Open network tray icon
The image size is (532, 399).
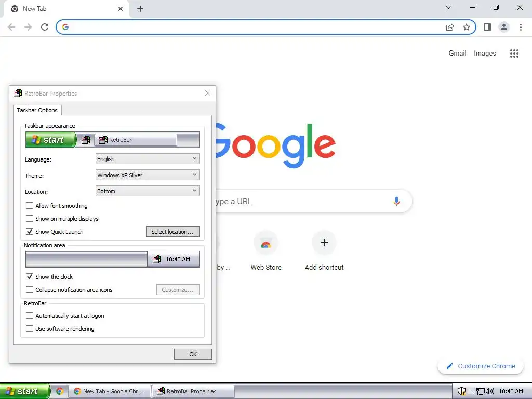[480, 391]
